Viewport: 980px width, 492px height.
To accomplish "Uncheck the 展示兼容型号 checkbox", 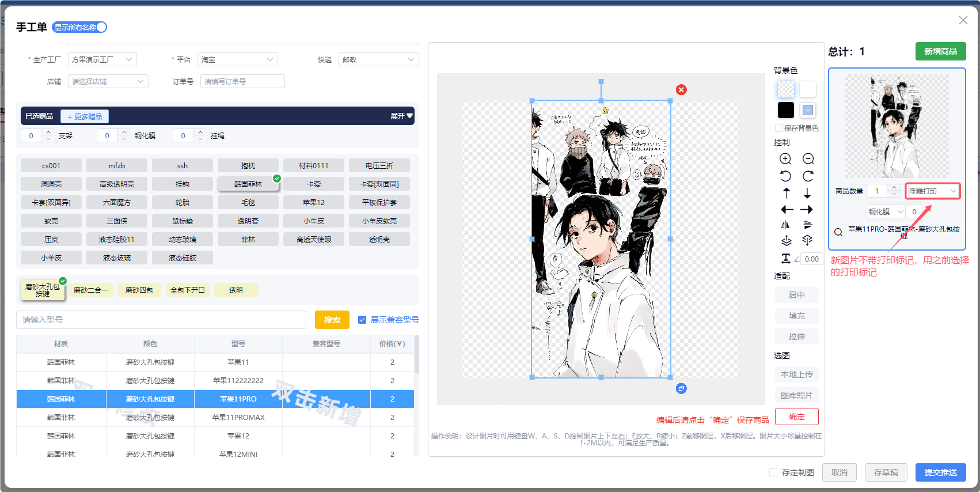I will (x=362, y=320).
